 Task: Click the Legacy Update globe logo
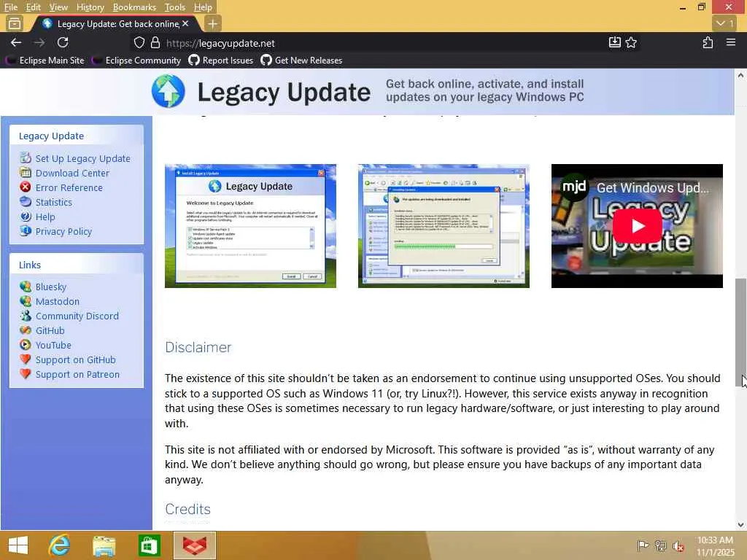(169, 91)
